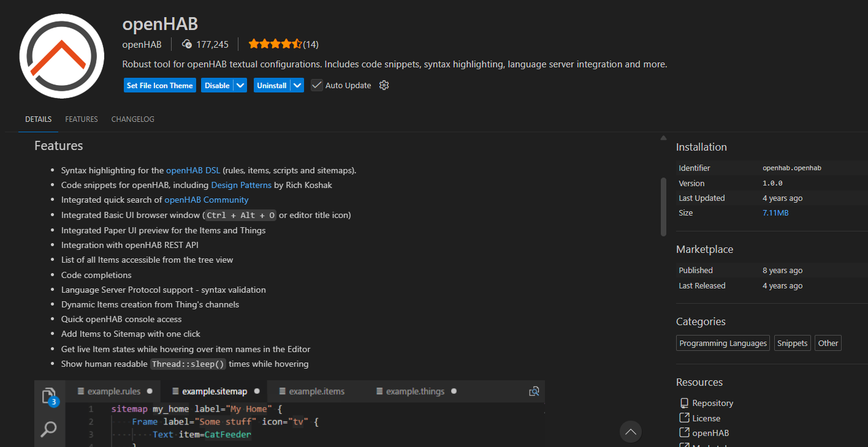
Task: Click the details page vertical scrollbar
Action: (663, 206)
